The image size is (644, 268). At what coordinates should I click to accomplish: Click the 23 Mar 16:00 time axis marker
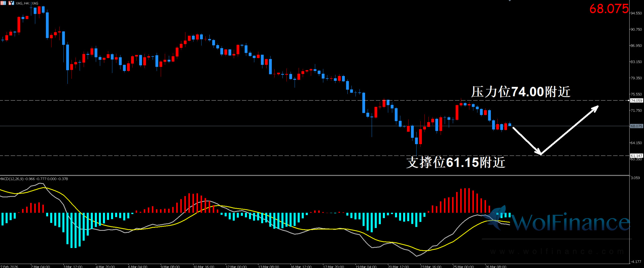[430, 266]
